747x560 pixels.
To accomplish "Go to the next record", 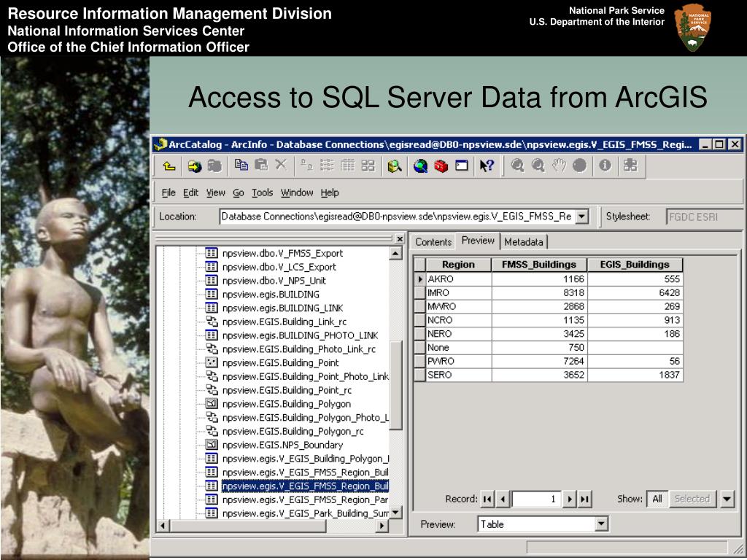I will (570, 499).
